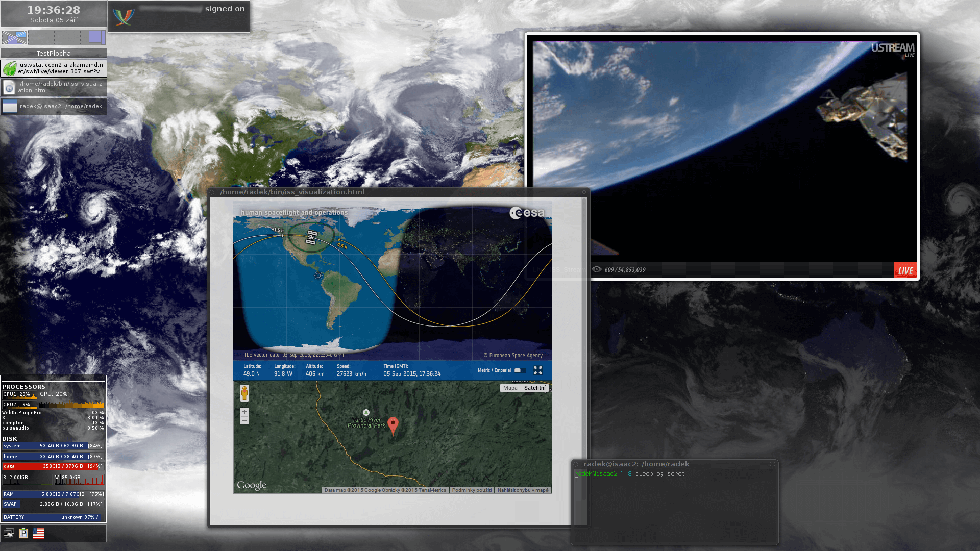Screen dimensions: 980x551
Task: Zoom out the Google map with minus button
Action: [x=244, y=420]
